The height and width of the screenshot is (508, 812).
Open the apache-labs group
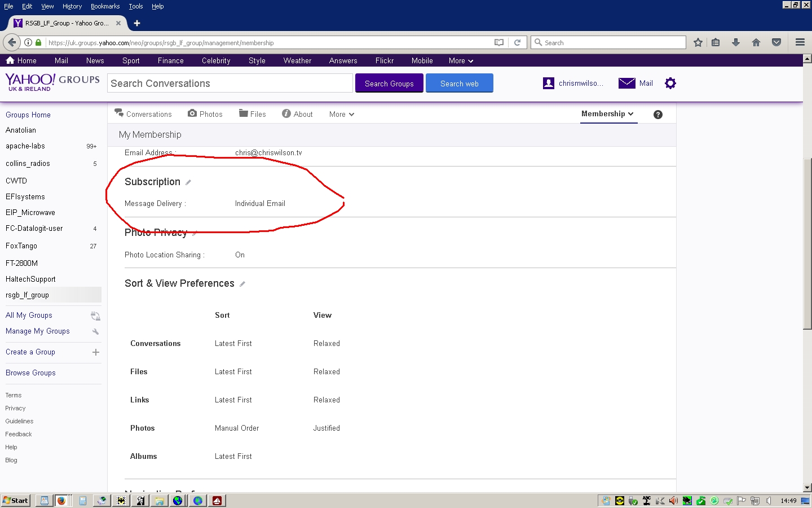25,146
